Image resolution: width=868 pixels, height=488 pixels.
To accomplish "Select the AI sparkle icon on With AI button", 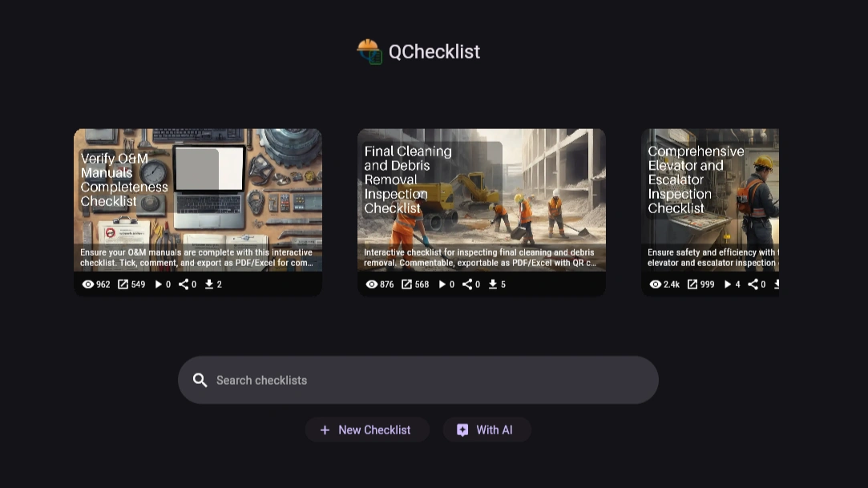I will [462, 430].
